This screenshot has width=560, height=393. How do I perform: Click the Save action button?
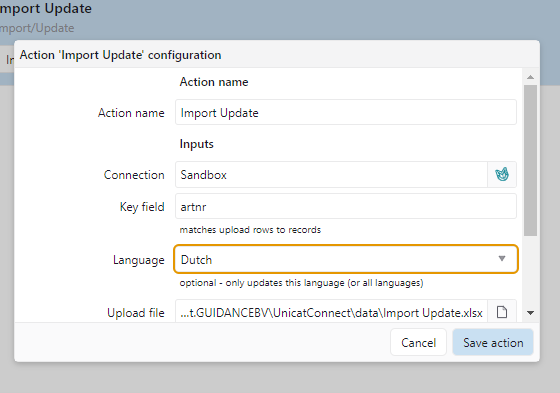tap(493, 342)
